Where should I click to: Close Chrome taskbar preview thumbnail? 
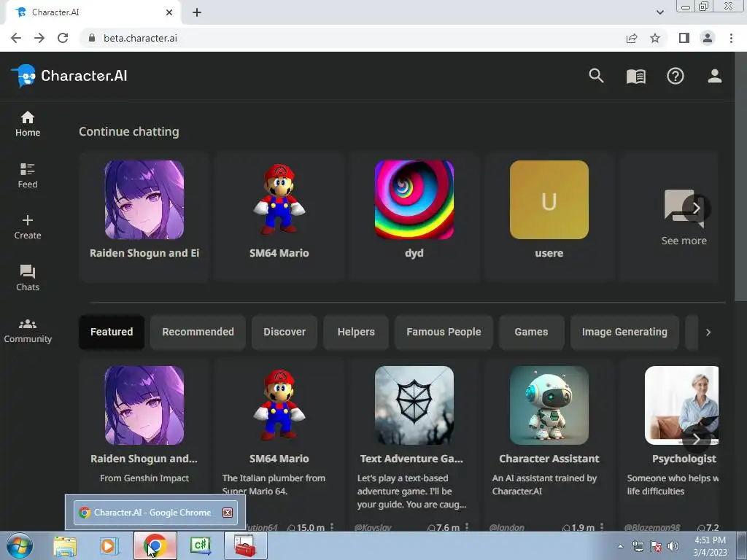coord(228,513)
